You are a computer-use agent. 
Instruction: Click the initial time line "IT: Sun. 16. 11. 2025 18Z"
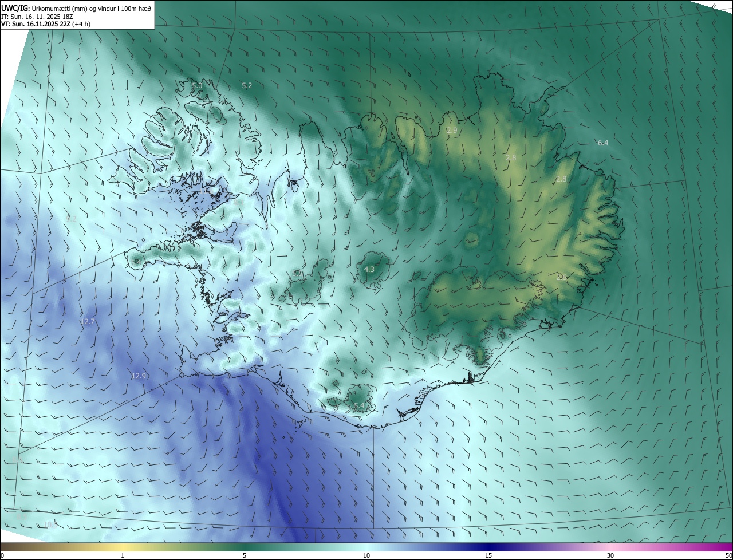click(36, 17)
